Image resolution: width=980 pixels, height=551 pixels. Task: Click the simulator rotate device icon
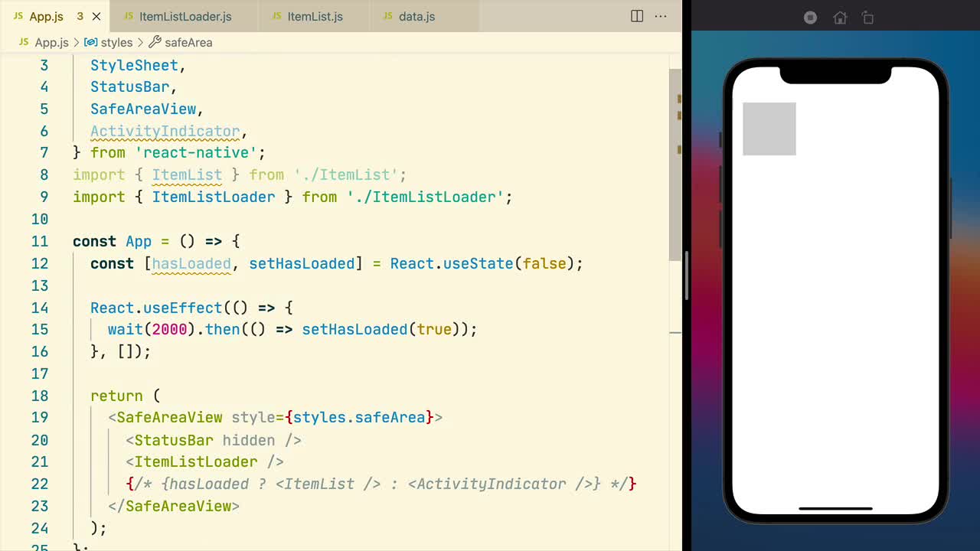click(x=867, y=18)
